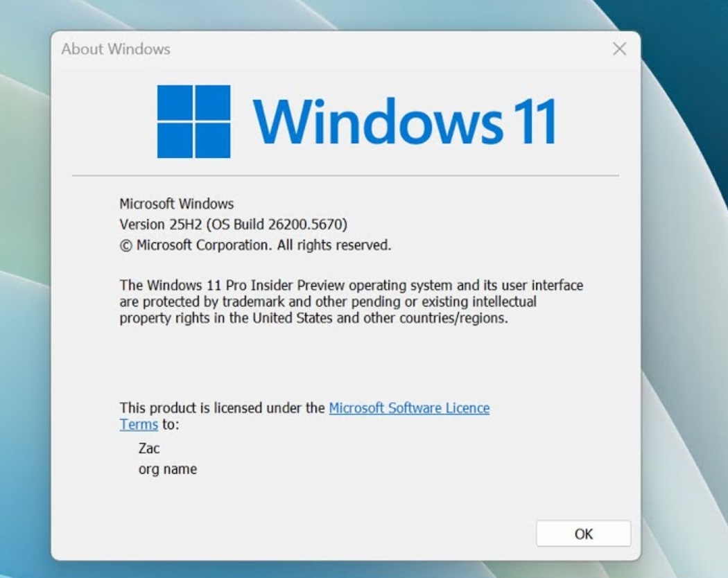Click the Windows 11 four-square logo
728x578 pixels.
point(193,121)
